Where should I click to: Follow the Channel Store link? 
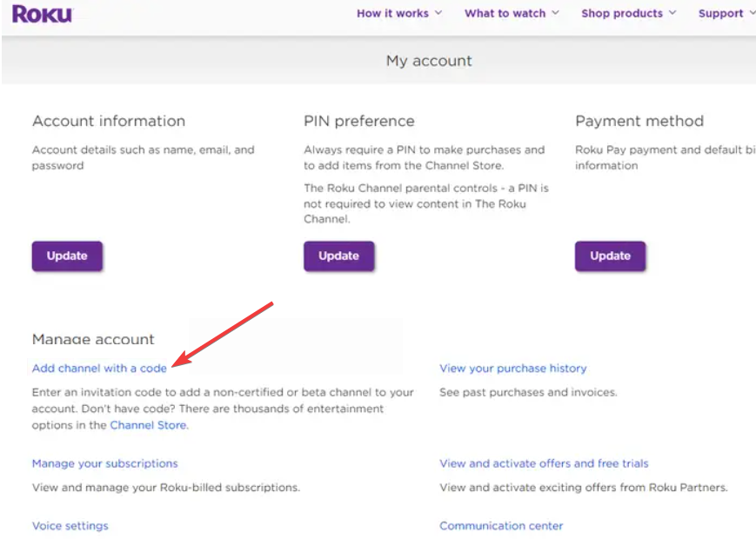[148, 426]
